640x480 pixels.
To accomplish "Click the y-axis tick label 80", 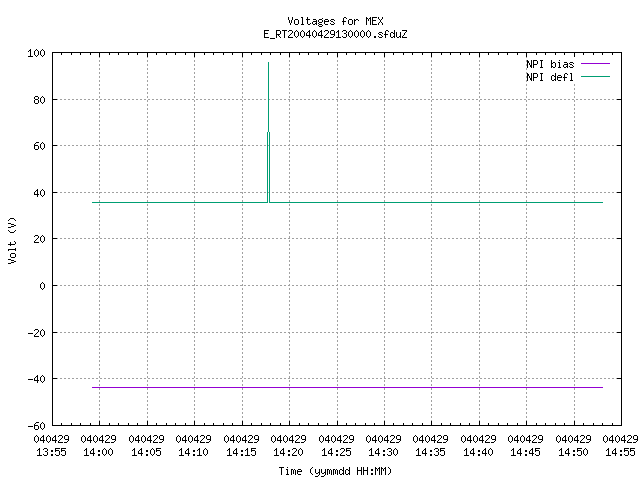I will coord(39,100).
